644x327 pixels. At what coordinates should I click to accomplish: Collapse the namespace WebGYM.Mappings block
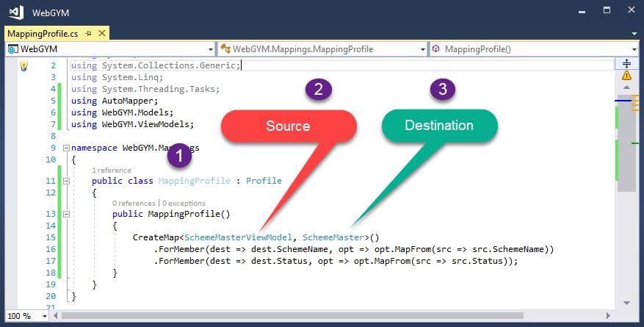(65, 148)
